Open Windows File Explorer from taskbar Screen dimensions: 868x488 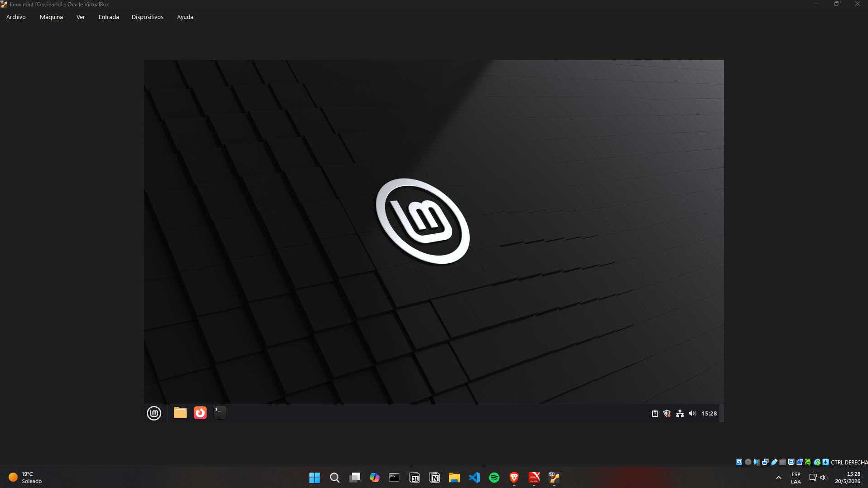(454, 478)
